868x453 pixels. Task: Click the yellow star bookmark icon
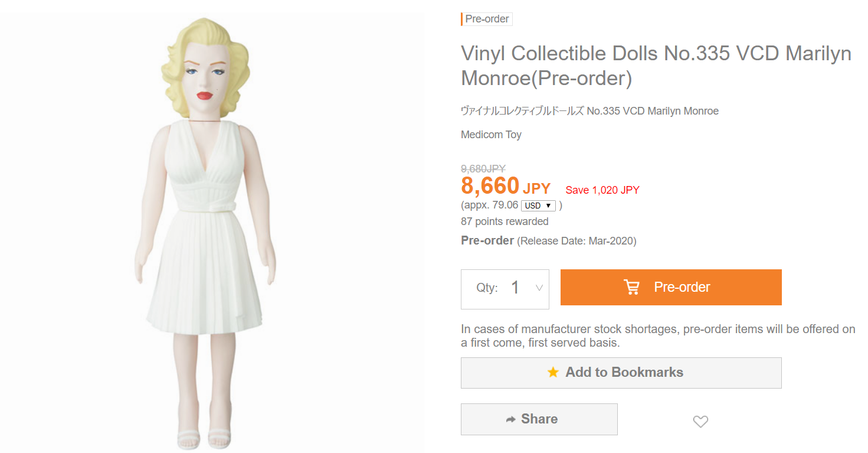553,372
